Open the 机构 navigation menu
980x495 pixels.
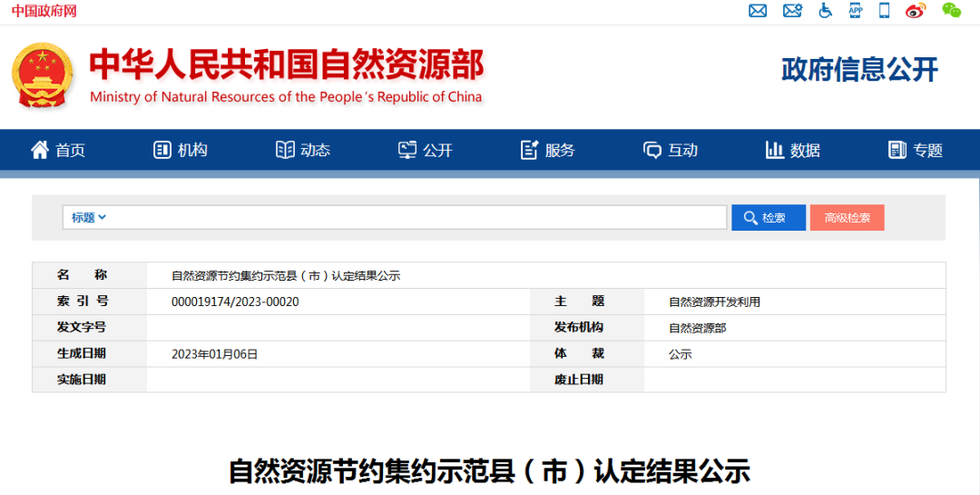181,150
